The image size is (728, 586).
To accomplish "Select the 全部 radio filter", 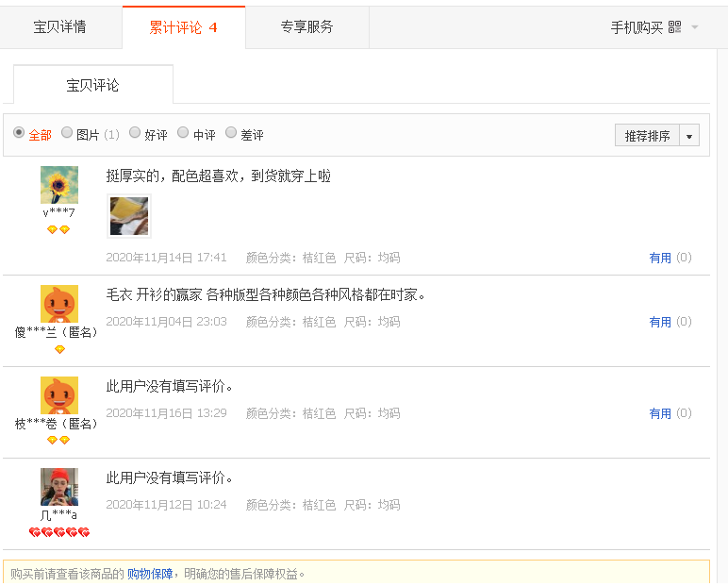I will (x=19, y=133).
